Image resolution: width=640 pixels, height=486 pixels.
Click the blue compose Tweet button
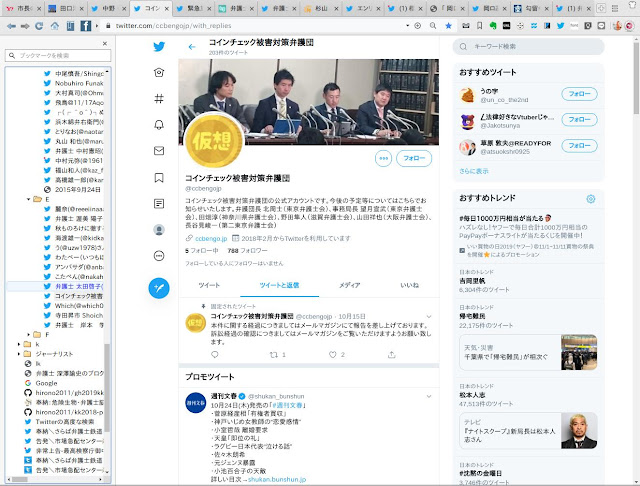click(x=159, y=288)
